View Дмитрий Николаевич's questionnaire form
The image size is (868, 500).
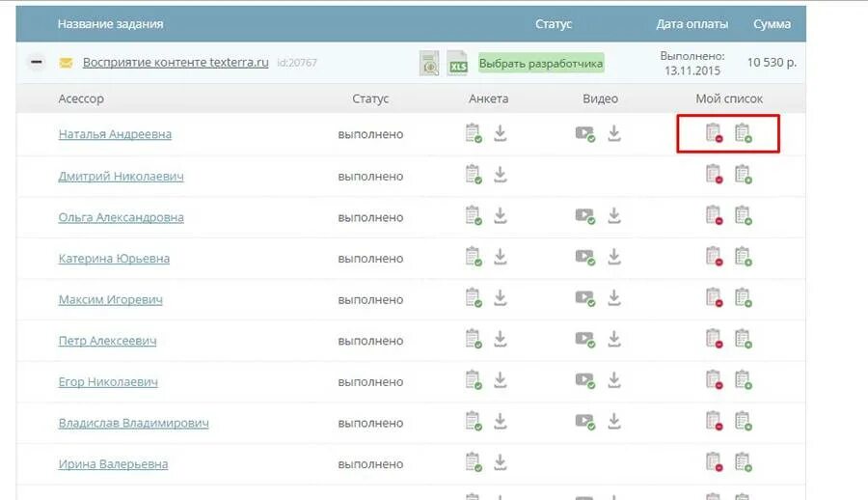(x=474, y=174)
